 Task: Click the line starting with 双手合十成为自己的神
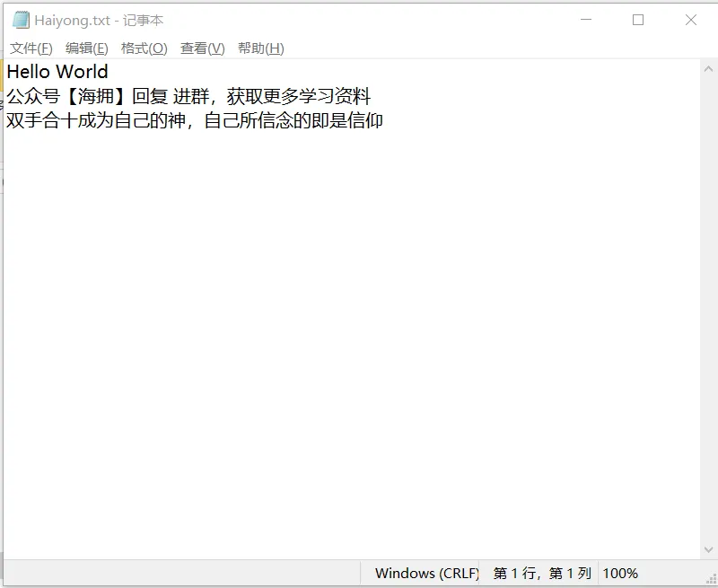coord(194,120)
